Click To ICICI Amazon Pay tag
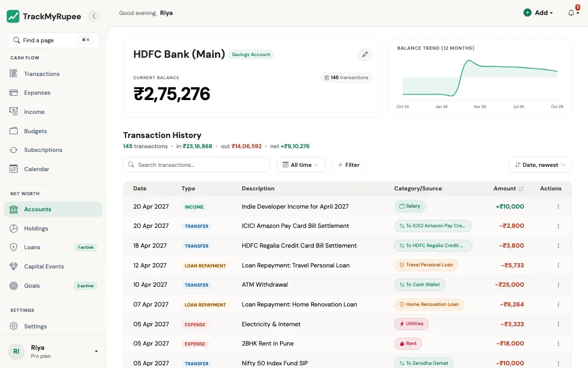Screen dimensions: 588x368 pos(433,226)
